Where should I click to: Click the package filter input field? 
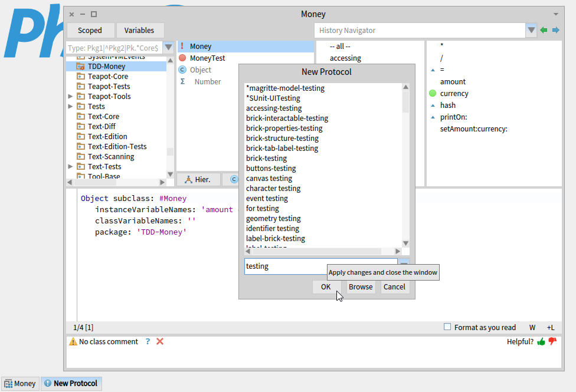[x=114, y=48]
